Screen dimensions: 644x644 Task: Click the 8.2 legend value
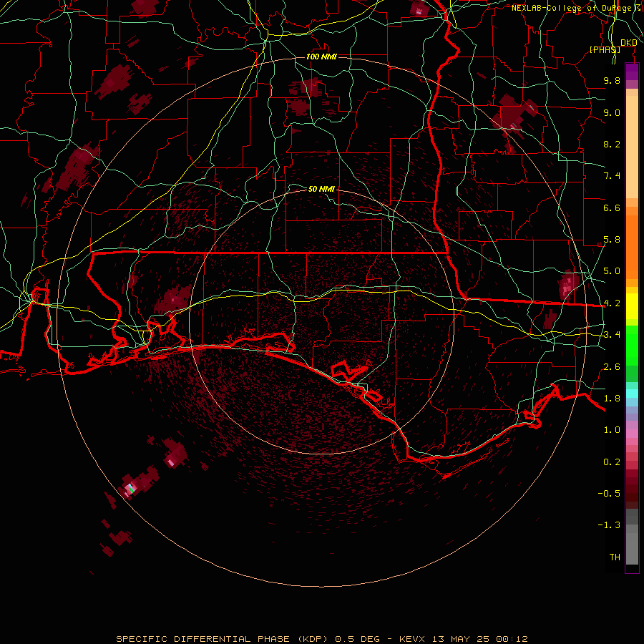coord(612,144)
